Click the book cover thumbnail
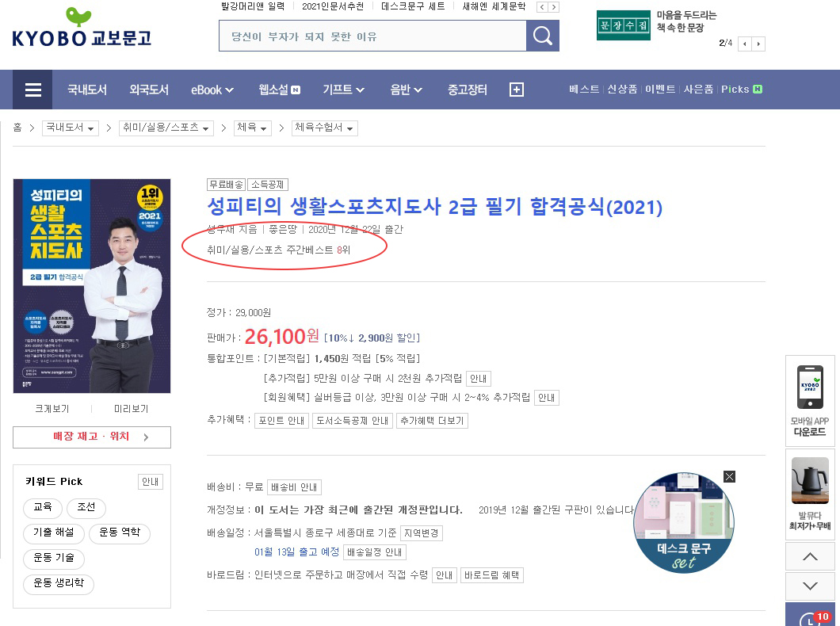840x626 pixels. pyautogui.click(x=92, y=286)
